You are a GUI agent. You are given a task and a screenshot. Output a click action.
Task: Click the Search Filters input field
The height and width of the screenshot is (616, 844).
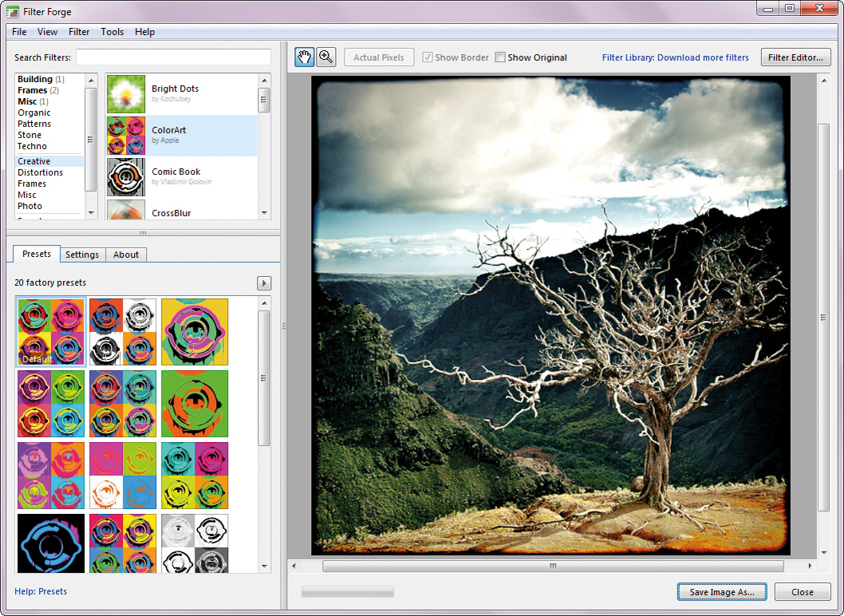pyautogui.click(x=173, y=57)
